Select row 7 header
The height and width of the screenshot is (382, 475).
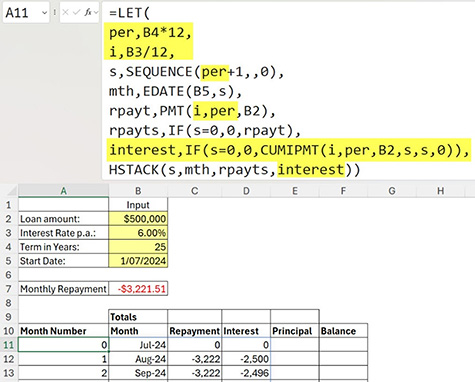[x=9, y=289]
